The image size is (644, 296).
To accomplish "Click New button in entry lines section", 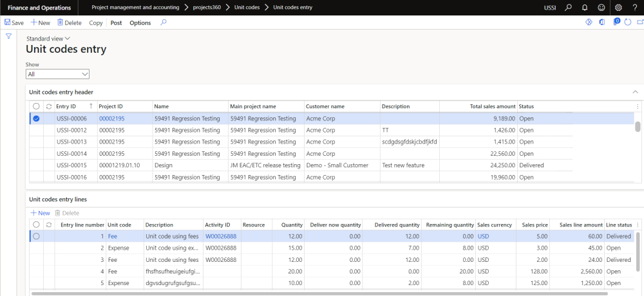I will point(40,212).
